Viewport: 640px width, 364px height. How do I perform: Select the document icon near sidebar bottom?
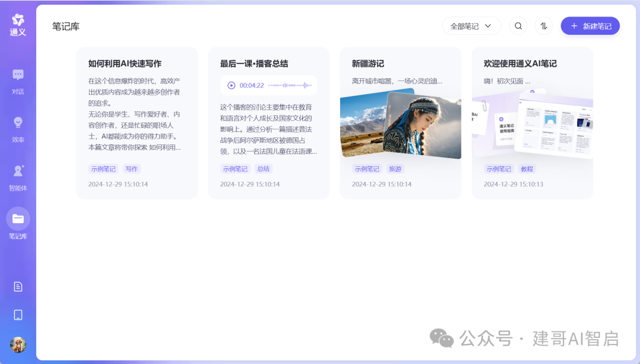tap(18, 286)
